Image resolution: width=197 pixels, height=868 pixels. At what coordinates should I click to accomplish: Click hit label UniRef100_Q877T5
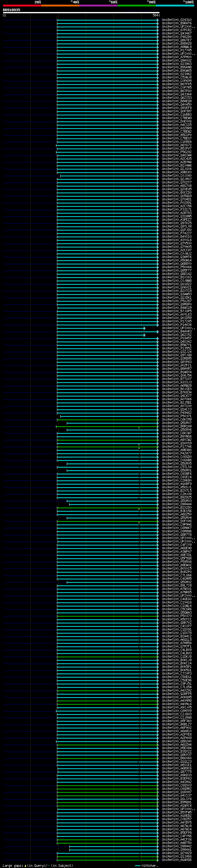coord(176,772)
